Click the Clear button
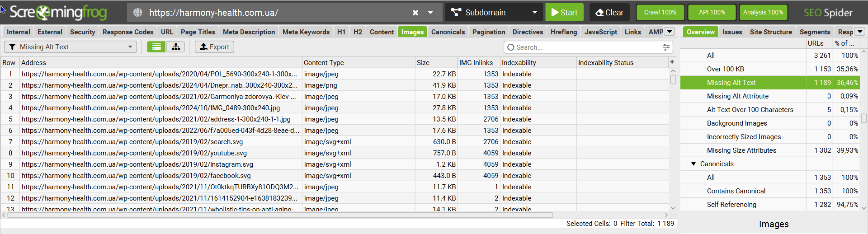 [x=609, y=13]
